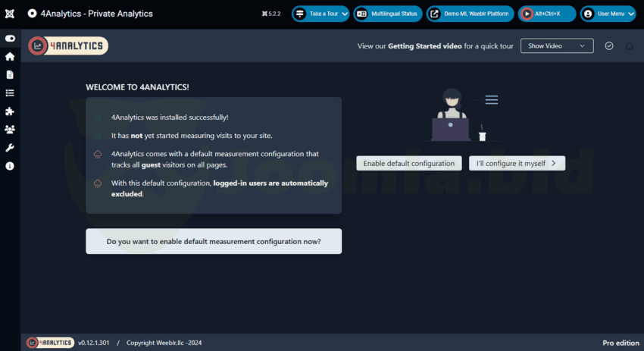The image size is (644, 351).
Task: Open the Multilingual Status menu item
Action: pos(387,14)
